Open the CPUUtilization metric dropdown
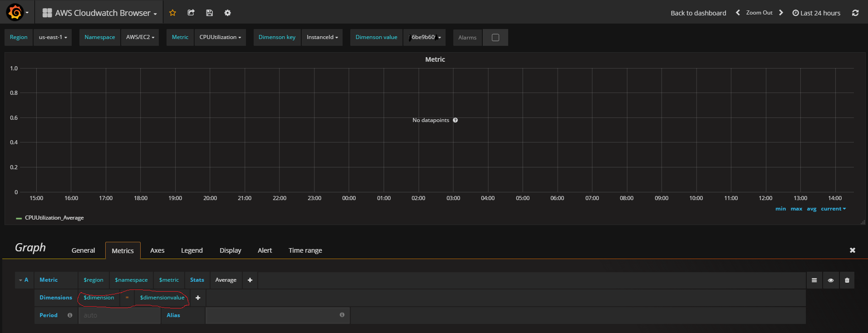868x333 pixels. click(220, 37)
